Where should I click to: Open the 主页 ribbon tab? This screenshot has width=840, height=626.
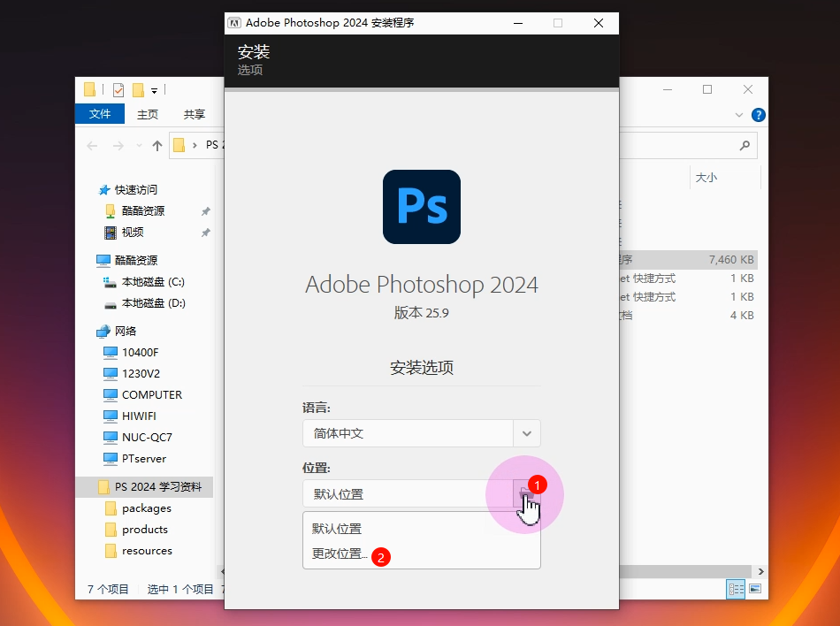click(x=148, y=114)
